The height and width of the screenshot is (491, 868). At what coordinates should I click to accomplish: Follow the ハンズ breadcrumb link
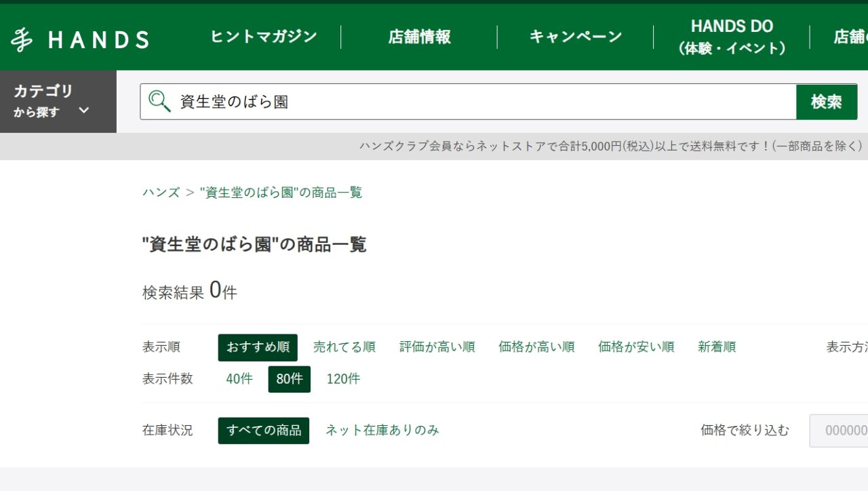coord(161,192)
